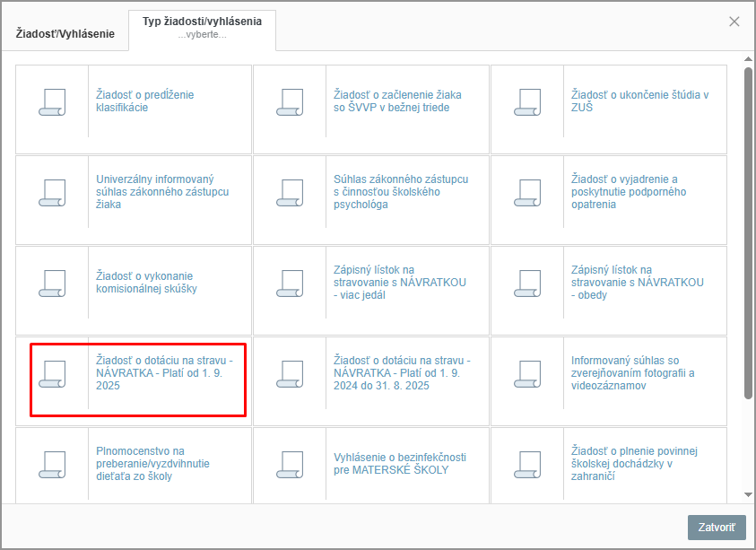Click scrollbar down arrow in form list
The height and width of the screenshot is (550, 756).
coord(748,494)
